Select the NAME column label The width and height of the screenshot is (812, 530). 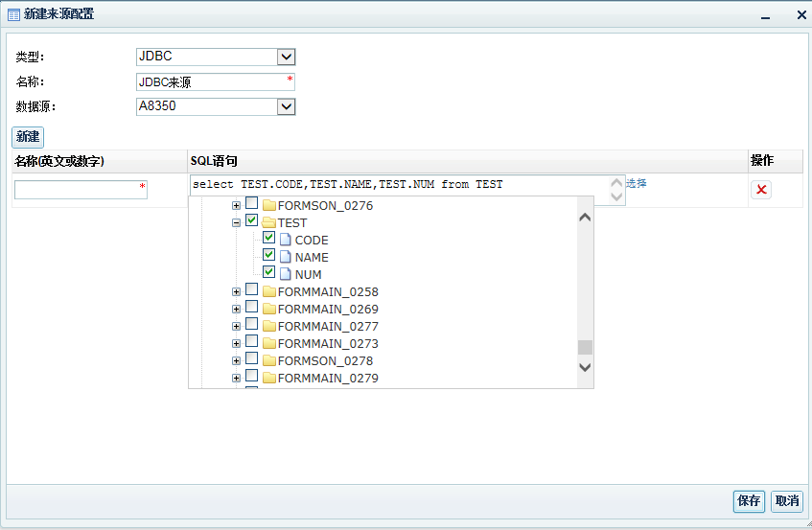coord(312,257)
